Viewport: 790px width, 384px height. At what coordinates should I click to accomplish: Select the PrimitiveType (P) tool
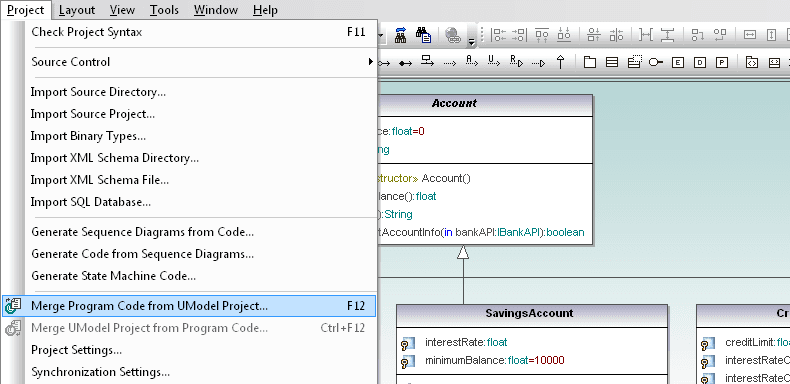(x=722, y=62)
